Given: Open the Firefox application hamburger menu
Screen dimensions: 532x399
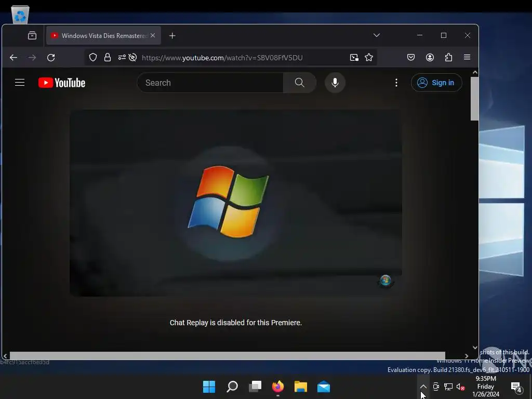Looking at the screenshot, I should 467,57.
